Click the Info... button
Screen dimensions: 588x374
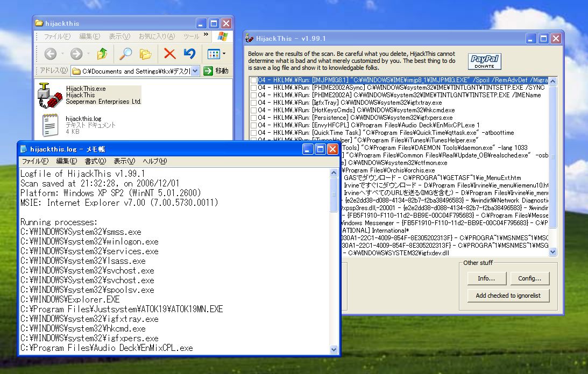click(x=487, y=278)
